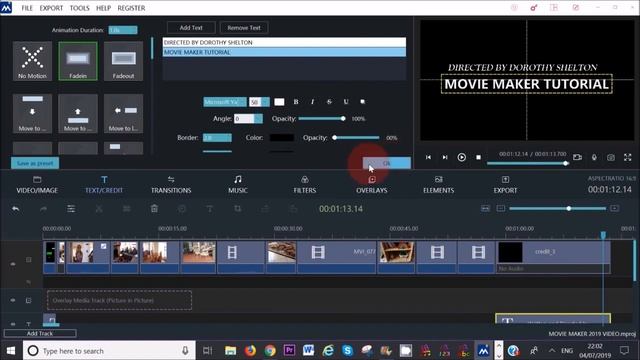Open the EXPORT tab
Image resolution: width=640 pixels, height=360 pixels.
(x=505, y=184)
